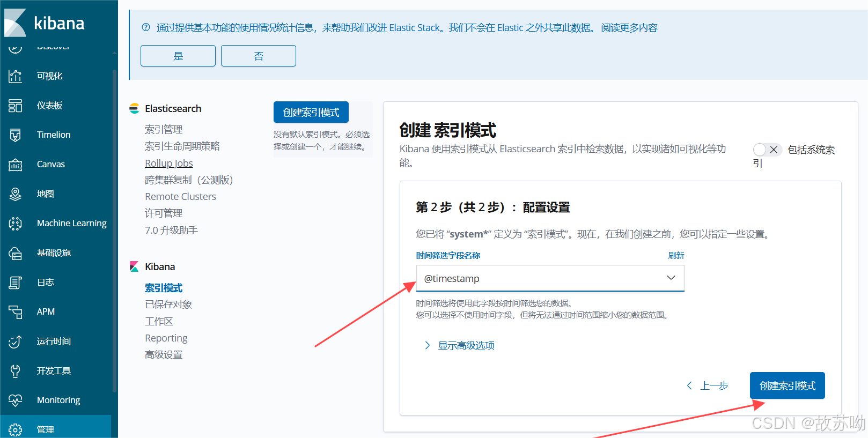Open 工作区 under Kibana
This screenshot has width=868, height=438.
point(159,321)
